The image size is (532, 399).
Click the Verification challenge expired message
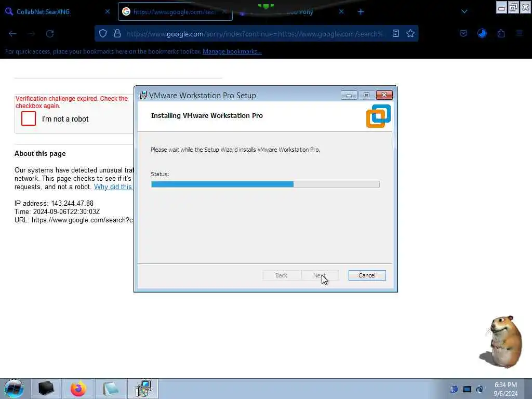(x=72, y=102)
